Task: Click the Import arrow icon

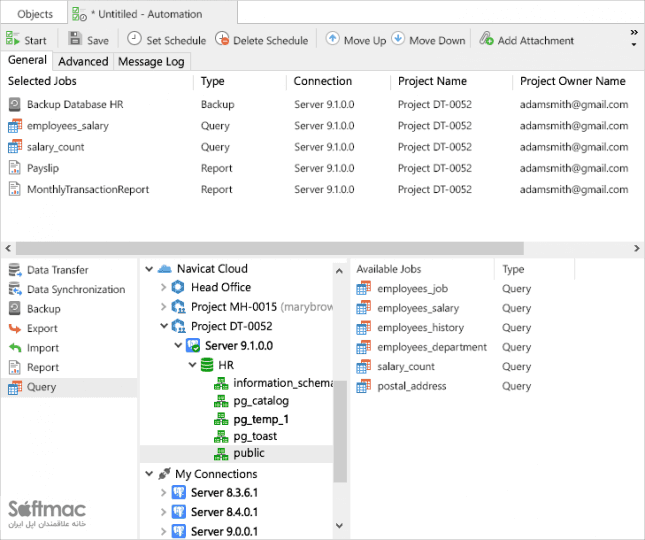Action: (x=15, y=348)
